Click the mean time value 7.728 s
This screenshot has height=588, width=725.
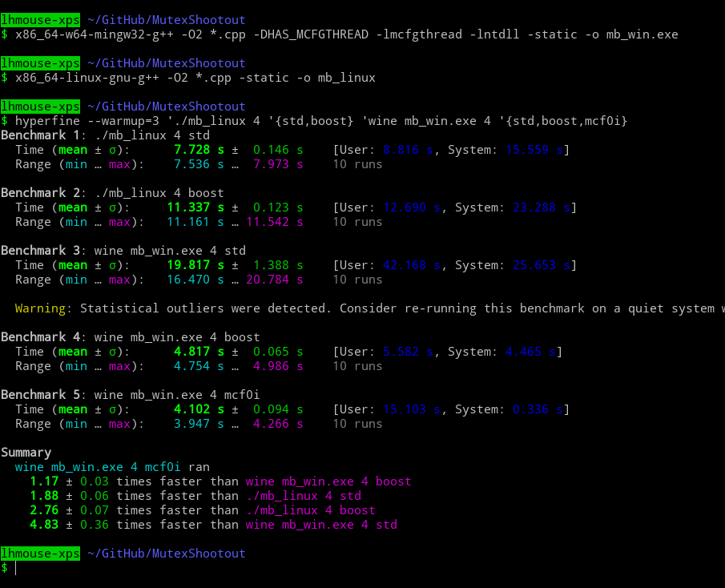[x=199, y=150]
